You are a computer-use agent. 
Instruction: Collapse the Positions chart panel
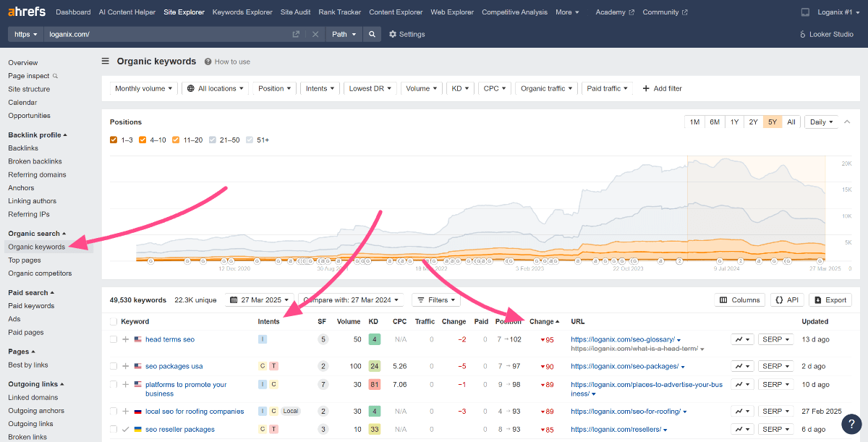[847, 122]
